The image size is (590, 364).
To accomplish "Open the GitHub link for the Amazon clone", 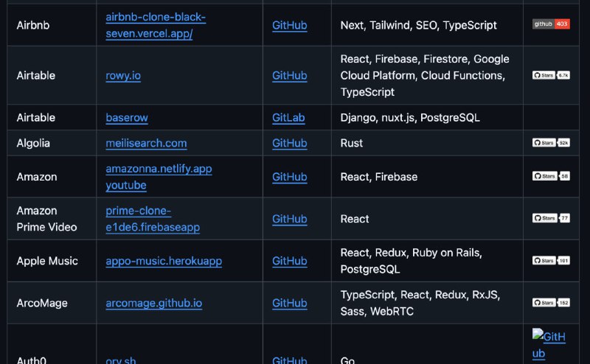I will [290, 177].
